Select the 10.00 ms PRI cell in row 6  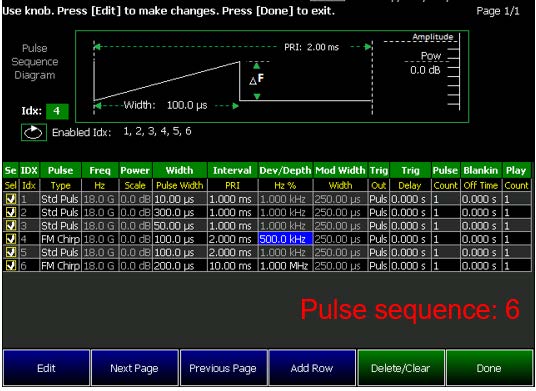click(232, 266)
